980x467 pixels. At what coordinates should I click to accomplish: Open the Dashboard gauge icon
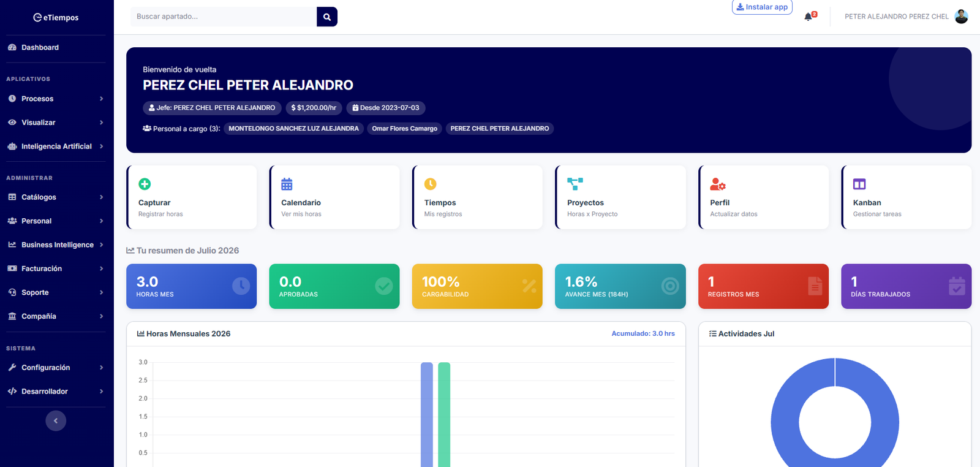coord(12,47)
